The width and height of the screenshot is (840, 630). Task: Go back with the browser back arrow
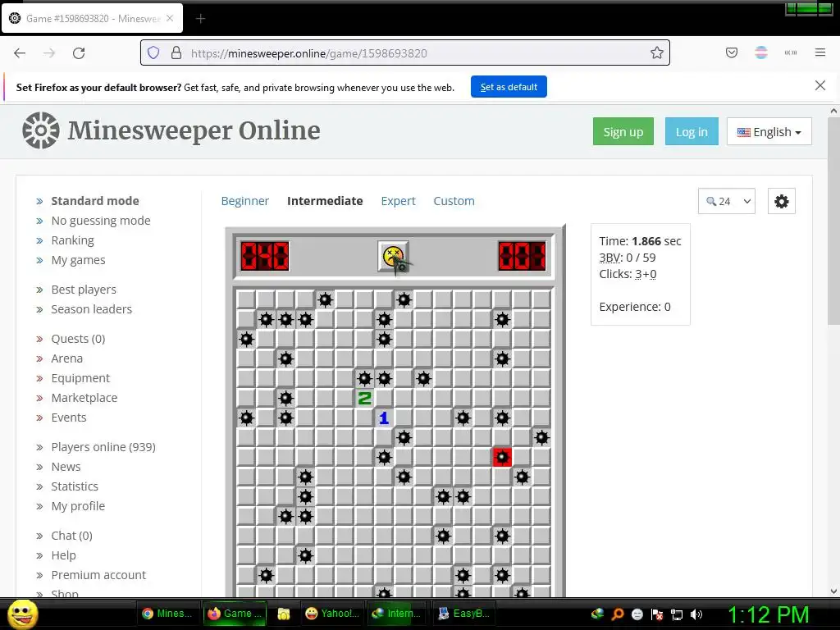(20, 53)
